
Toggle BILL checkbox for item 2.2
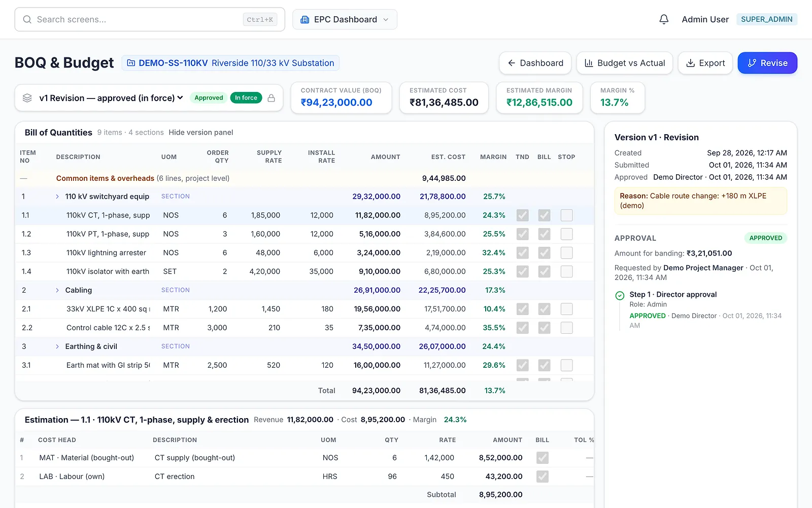544,328
